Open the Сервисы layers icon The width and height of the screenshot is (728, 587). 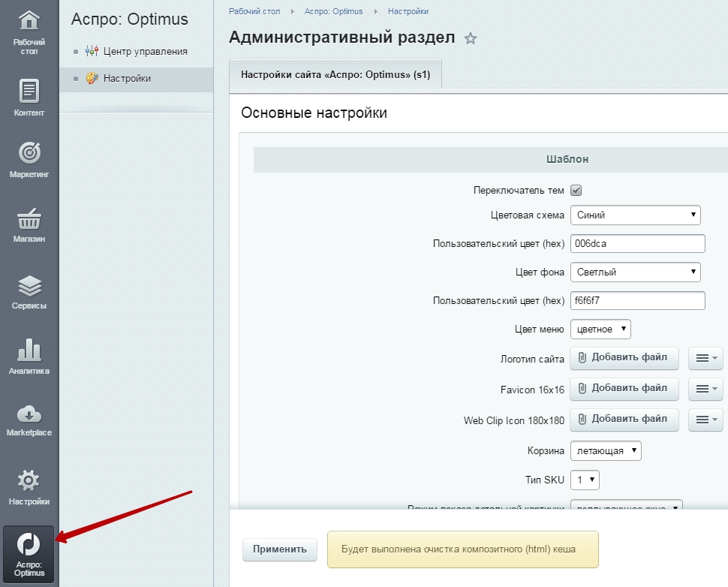29,285
